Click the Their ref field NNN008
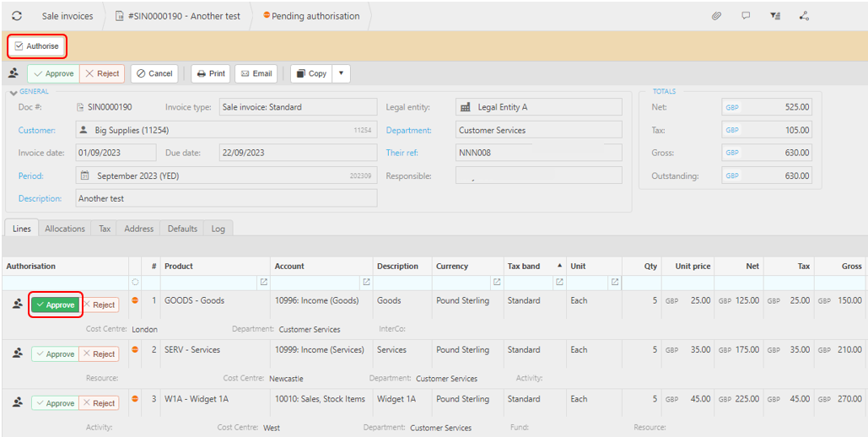Screen dimensions: 868x437 pyautogui.click(x=539, y=153)
